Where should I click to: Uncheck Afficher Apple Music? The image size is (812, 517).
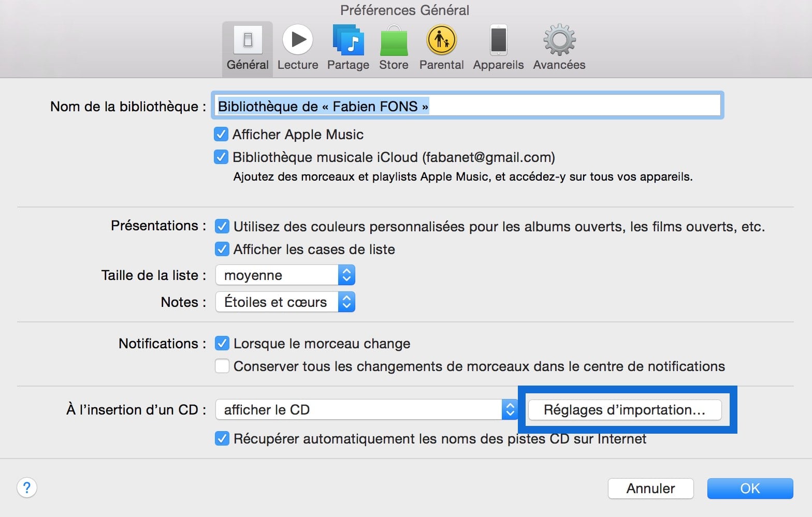tap(221, 135)
